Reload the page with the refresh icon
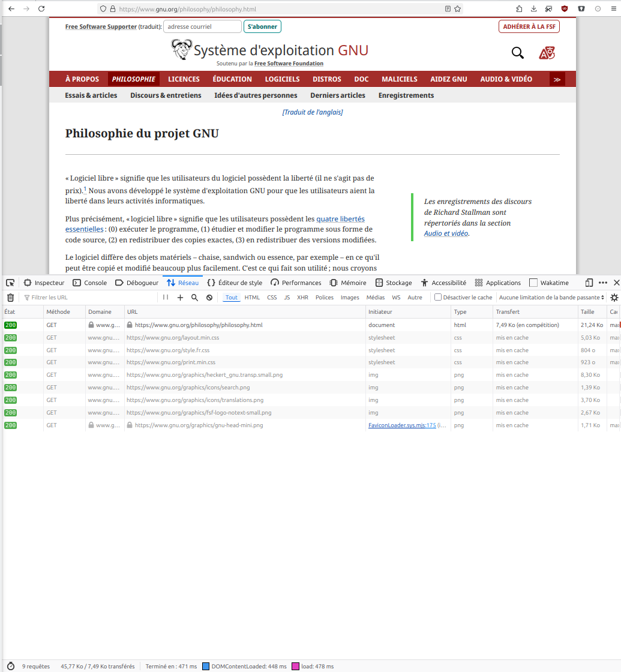The image size is (621, 672). click(41, 8)
